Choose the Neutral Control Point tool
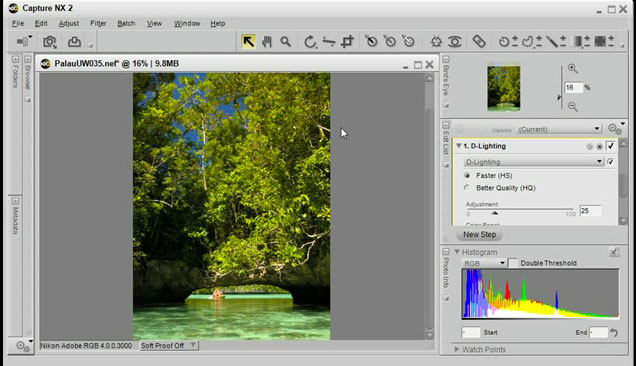 pyautogui.click(x=390, y=41)
